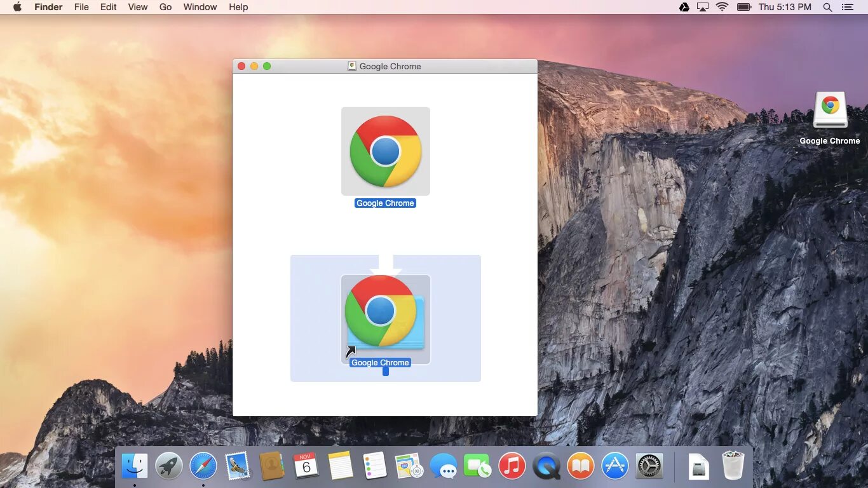Click the Google Chrome label under the desktop disk icon

(830, 141)
